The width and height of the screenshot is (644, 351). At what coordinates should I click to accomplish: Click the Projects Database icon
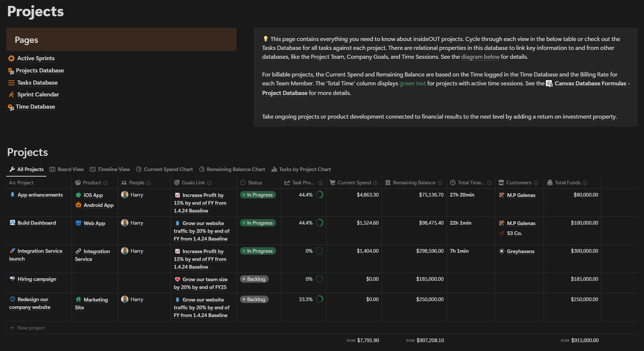point(11,71)
